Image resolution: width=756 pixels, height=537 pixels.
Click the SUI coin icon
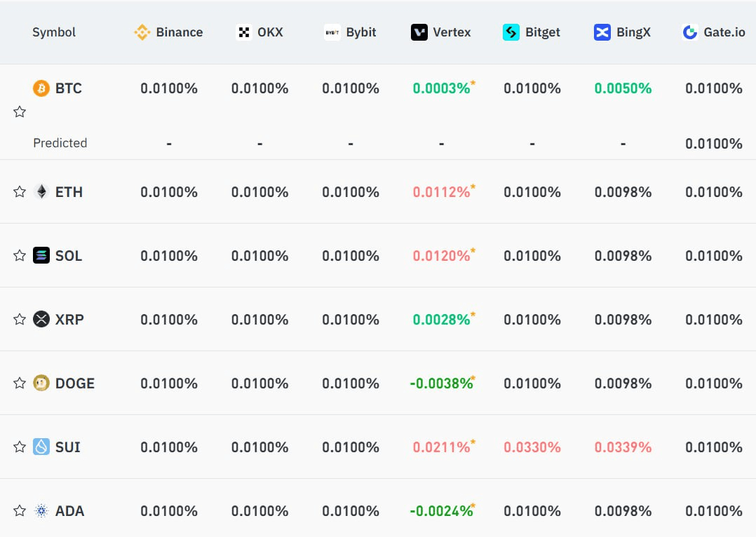pos(41,447)
